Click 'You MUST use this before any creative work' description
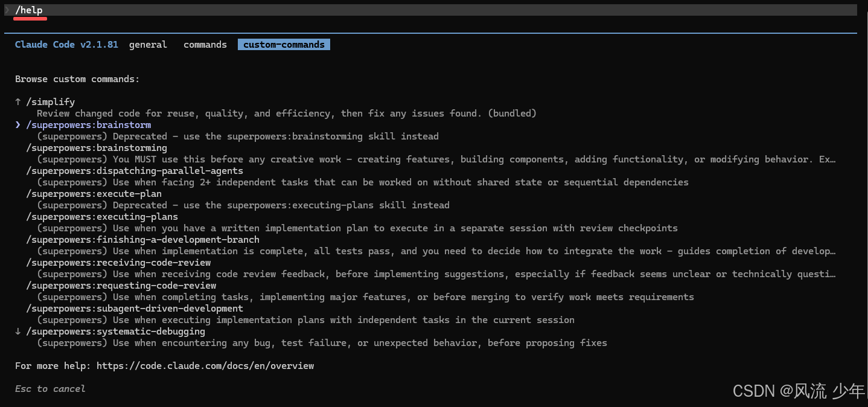Screen dimensions: 868x407 tap(436, 159)
